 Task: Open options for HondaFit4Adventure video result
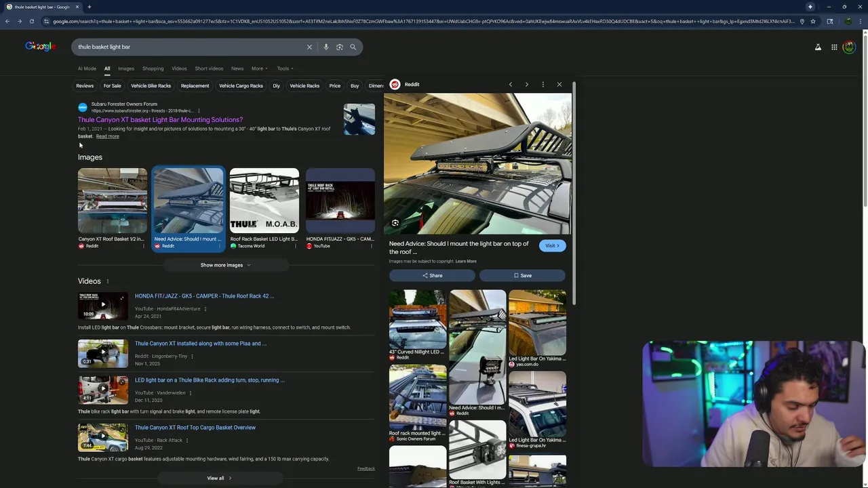click(x=205, y=309)
